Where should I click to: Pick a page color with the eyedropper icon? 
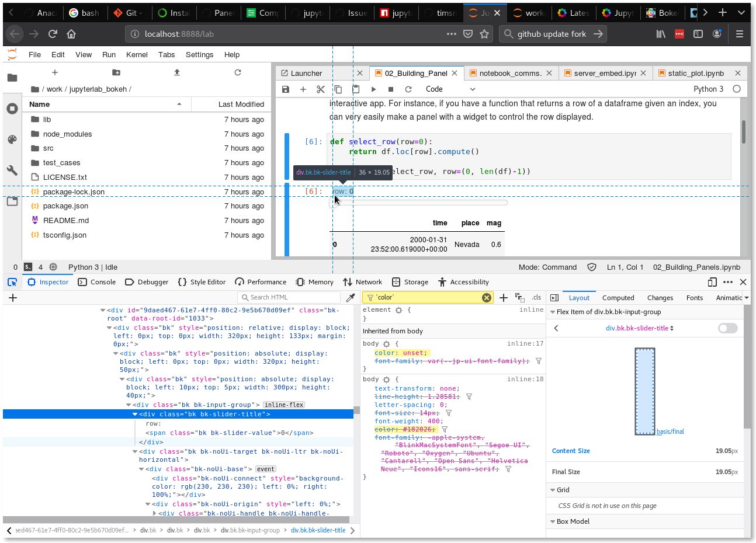pyautogui.click(x=351, y=297)
